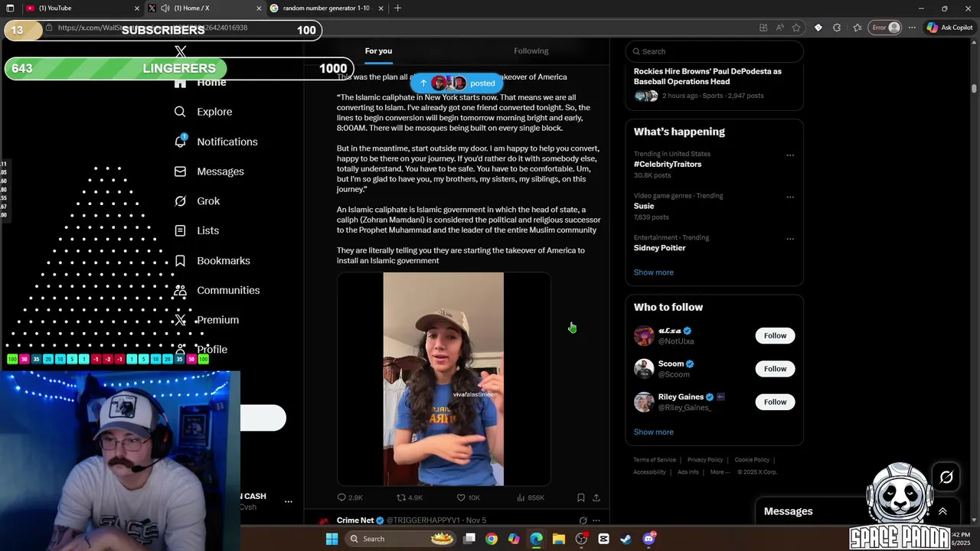Open browser settings and more menu
Image resolution: width=980 pixels, height=551 pixels.
[x=912, y=28]
